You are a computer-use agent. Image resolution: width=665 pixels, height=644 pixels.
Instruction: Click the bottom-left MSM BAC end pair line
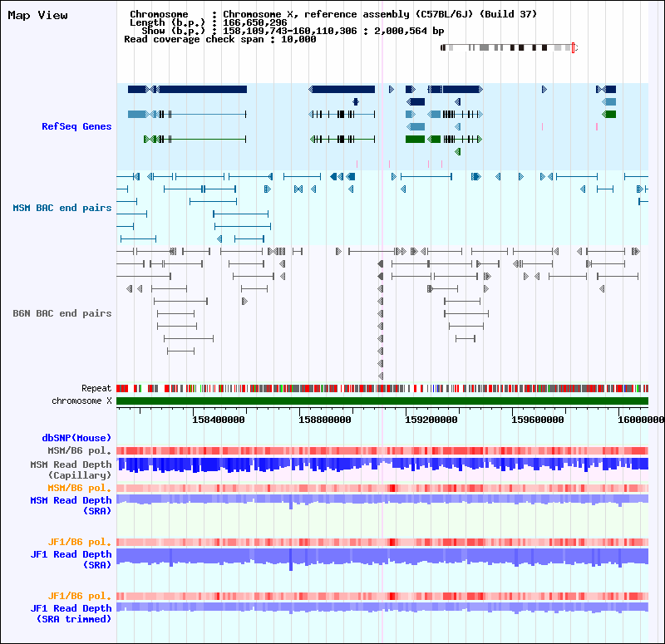click(x=138, y=239)
